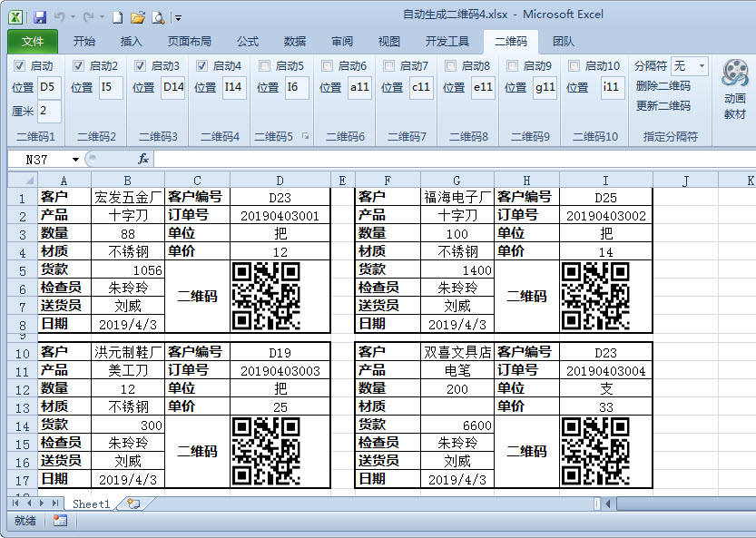Image resolution: width=756 pixels, height=538 pixels.
Task: Click the Undo arrow icon
Action: (x=60, y=17)
